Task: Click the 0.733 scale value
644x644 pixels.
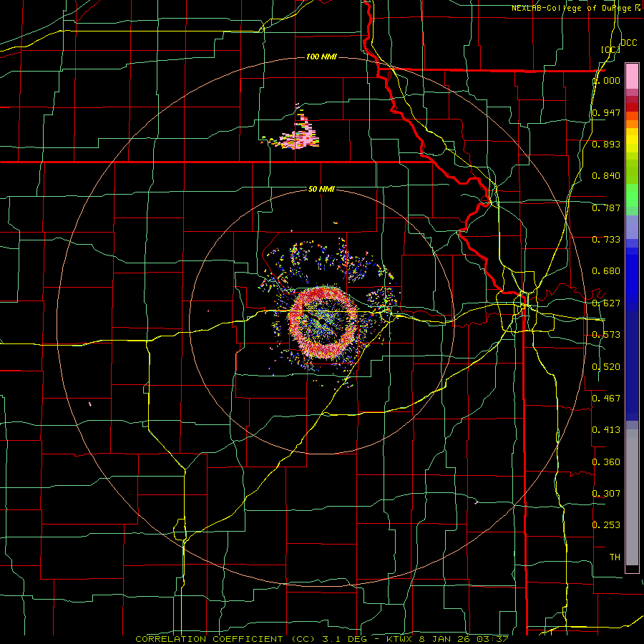Action: pos(606,240)
